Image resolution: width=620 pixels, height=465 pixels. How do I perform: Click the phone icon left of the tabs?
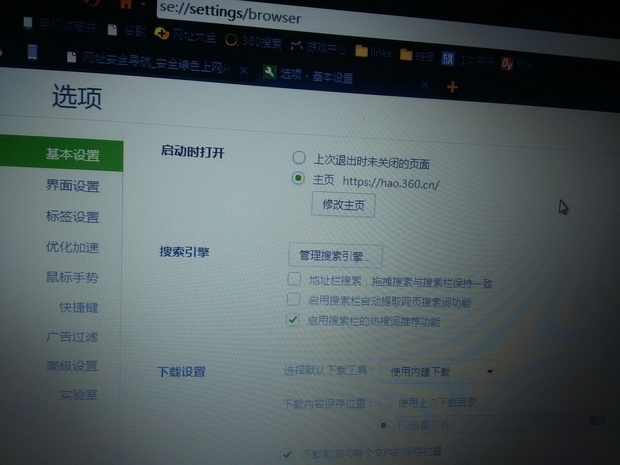pos(32,52)
